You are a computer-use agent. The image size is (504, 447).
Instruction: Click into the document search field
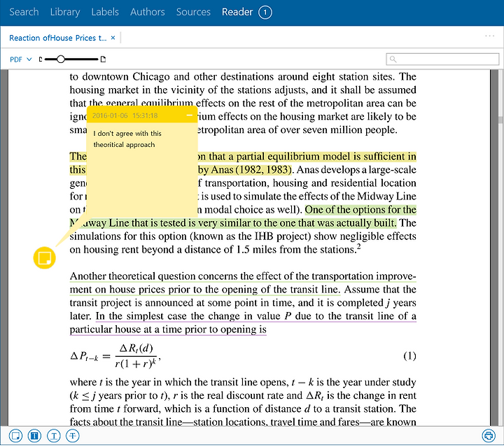point(442,59)
